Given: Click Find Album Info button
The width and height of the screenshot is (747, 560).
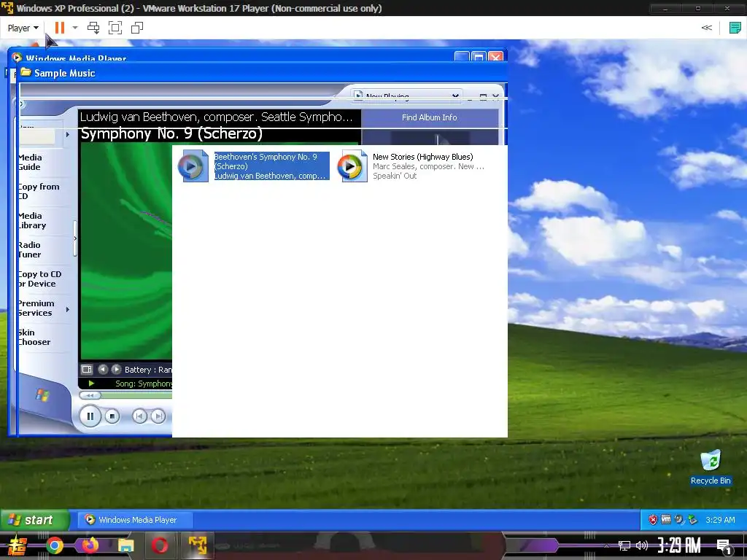Looking at the screenshot, I should (x=429, y=117).
